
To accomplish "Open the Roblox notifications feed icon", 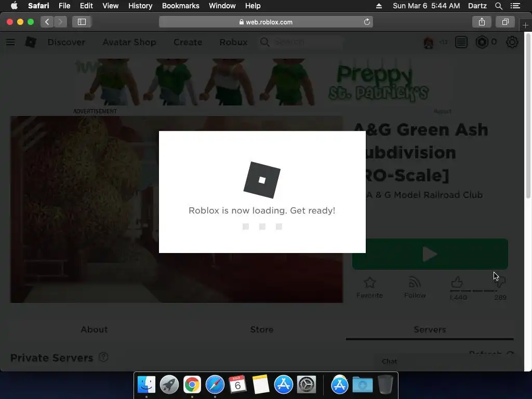I will (x=461, y=42).
